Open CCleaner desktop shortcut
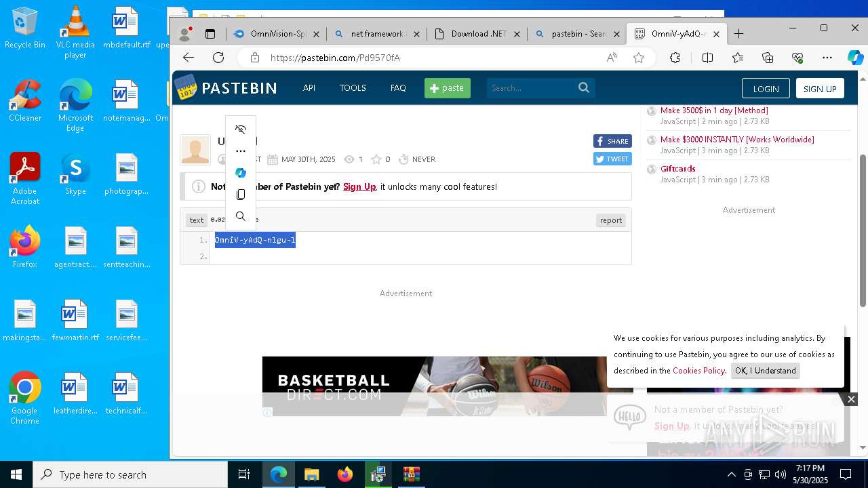Viewport: 868px width, 488px height. pos(25,100)
